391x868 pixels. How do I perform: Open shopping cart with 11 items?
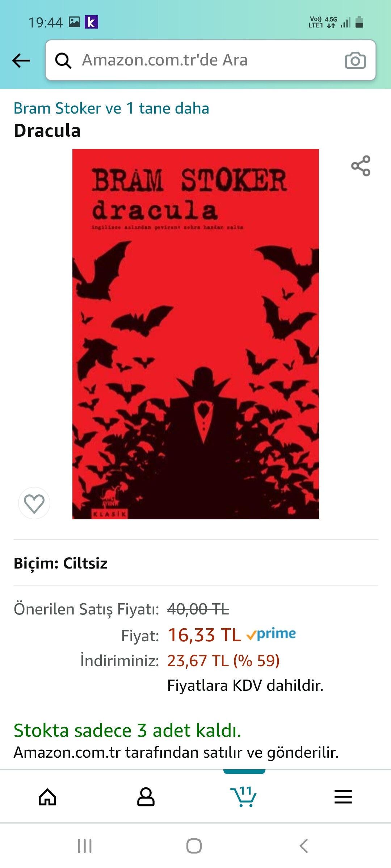[244, 796]
